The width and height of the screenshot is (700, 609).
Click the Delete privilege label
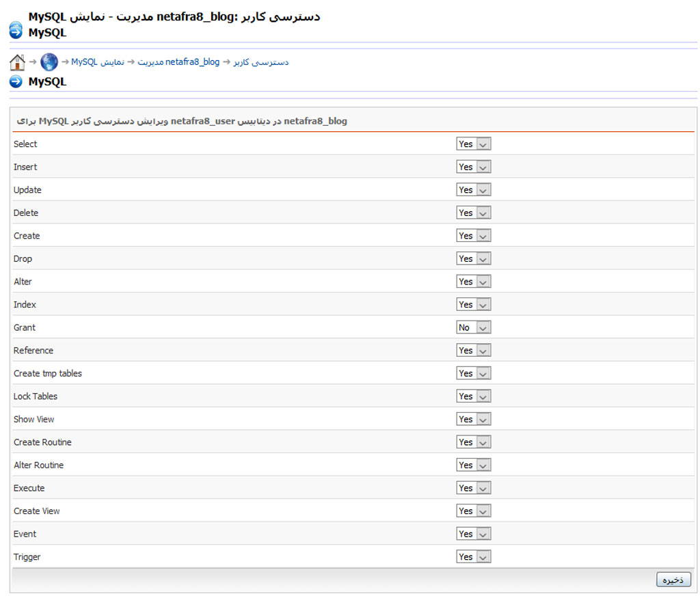click(26, 213)
